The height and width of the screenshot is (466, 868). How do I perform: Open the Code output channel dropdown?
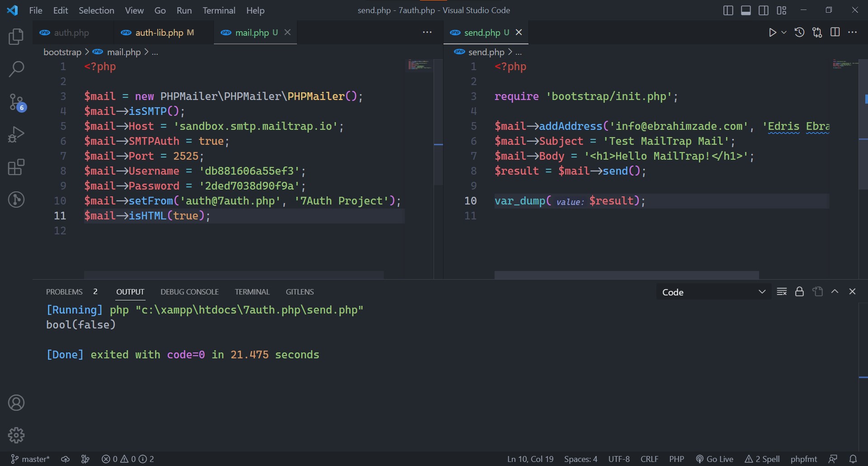[x=713, y=292]
